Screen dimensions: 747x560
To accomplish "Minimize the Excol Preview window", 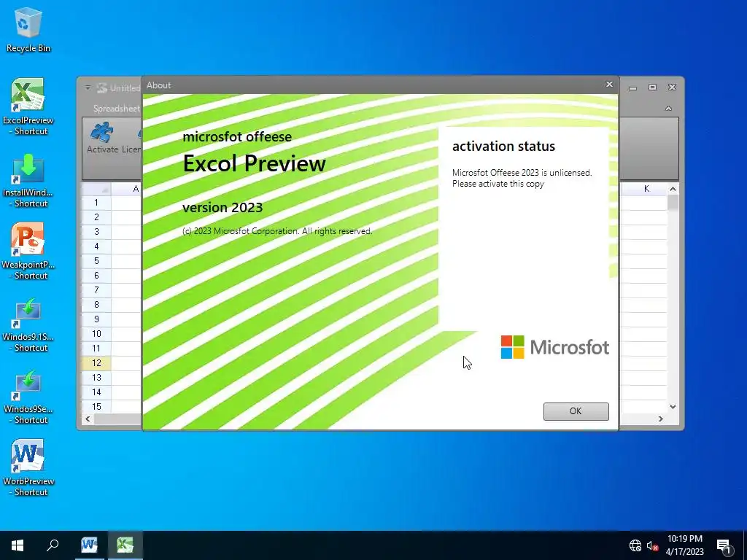I will [632, 87].
